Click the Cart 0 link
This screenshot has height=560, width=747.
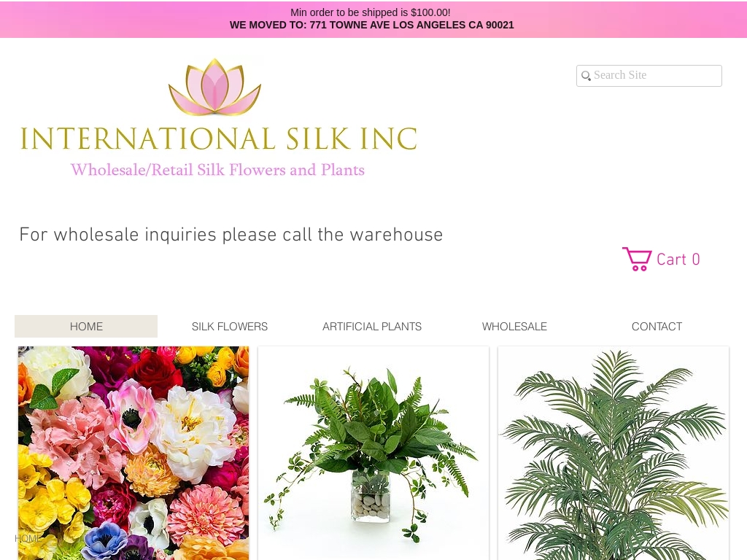661,259
